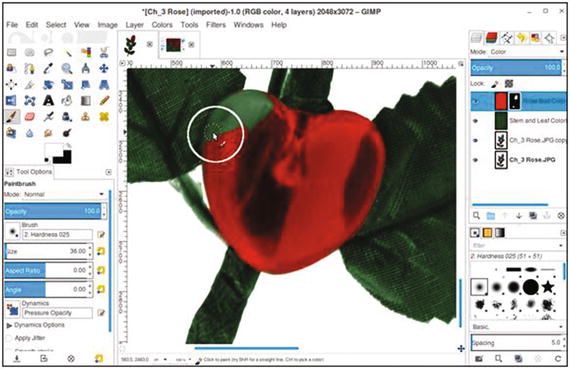
Task: Enable the Apply Jitter checkbox
Action: pyautogui.click(x=9, y=338)
